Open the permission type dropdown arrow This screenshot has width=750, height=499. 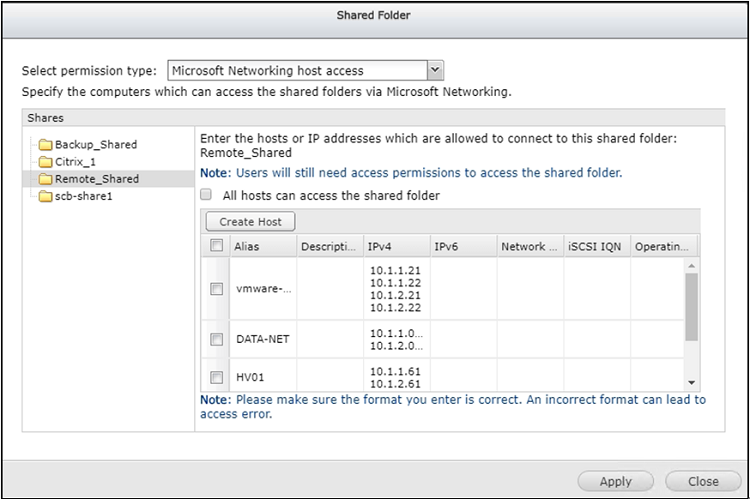pyautogui.click(x=435, y=70)
